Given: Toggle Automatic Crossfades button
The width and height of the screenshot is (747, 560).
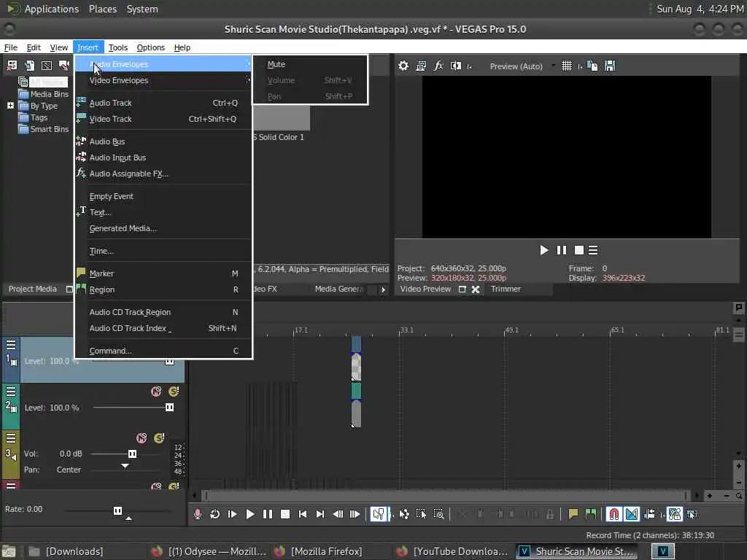Looking at the screenshot, I should pos(632,514).
